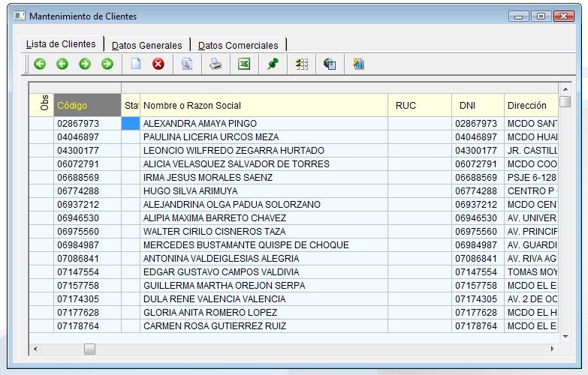Click the green pushpin icon
The image size is (588, 375).
click(273, 64)
